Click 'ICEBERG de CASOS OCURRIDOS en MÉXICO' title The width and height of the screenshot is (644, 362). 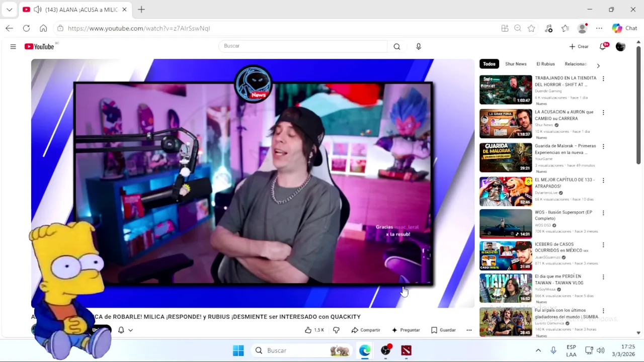point(561,247)
